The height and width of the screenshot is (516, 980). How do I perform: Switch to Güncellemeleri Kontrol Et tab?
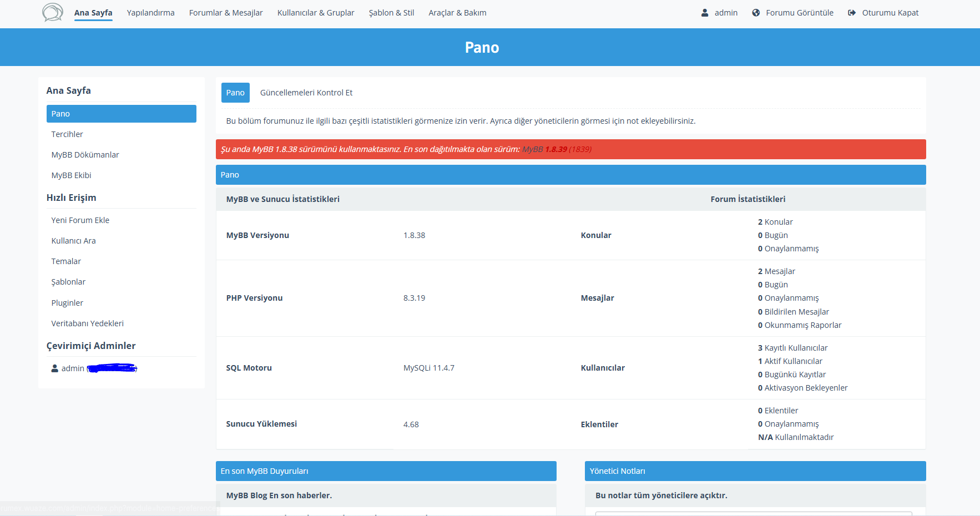pos(306,93)
